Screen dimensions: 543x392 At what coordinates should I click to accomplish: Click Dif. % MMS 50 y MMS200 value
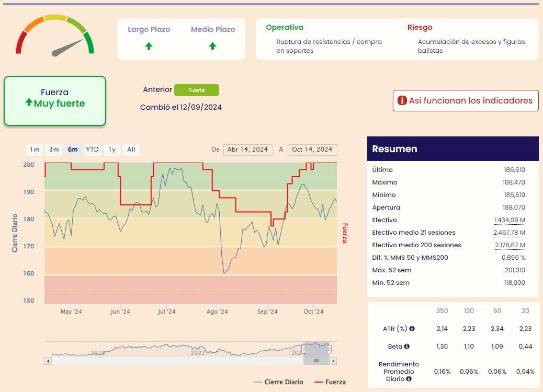point(513,258)
